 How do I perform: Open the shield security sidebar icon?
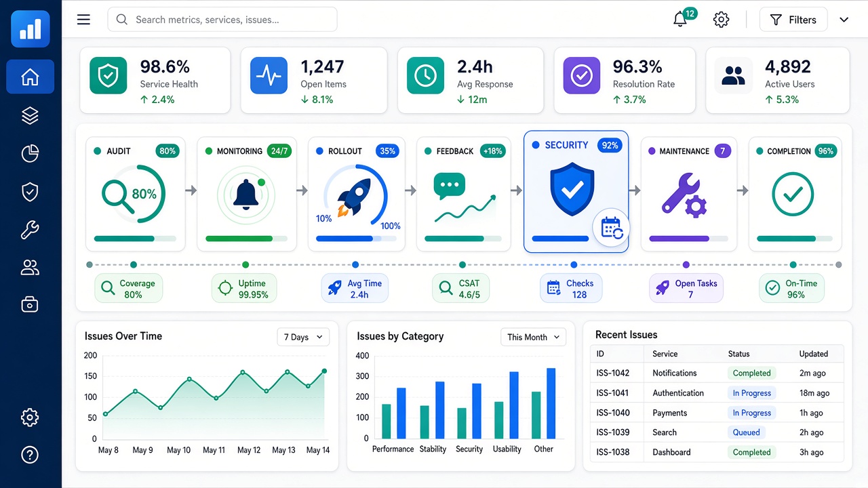30,192
